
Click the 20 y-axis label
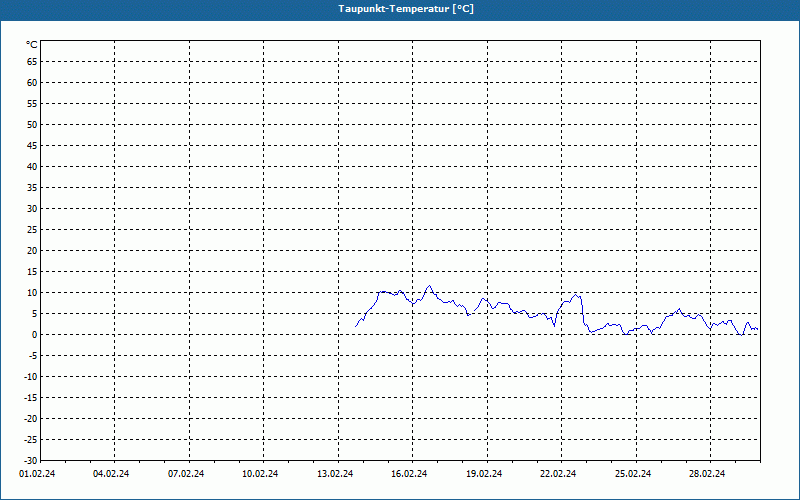pos(32,251)
